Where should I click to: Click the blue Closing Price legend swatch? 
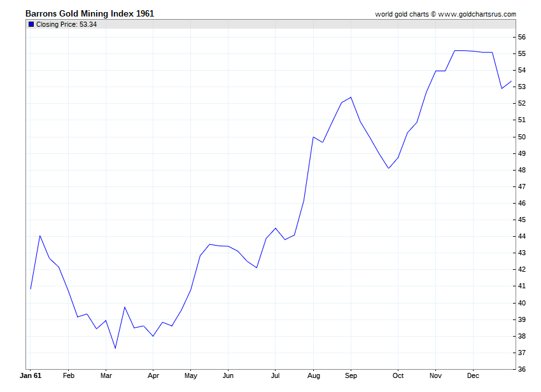(x=31, y=24)
